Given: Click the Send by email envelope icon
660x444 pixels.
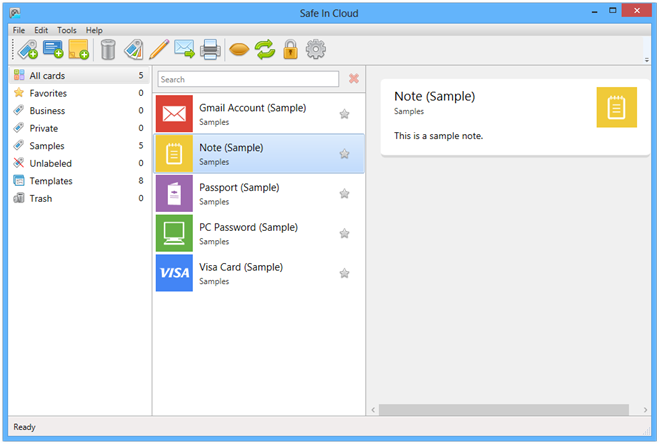Looking at the screenshot, I should 184,50.
